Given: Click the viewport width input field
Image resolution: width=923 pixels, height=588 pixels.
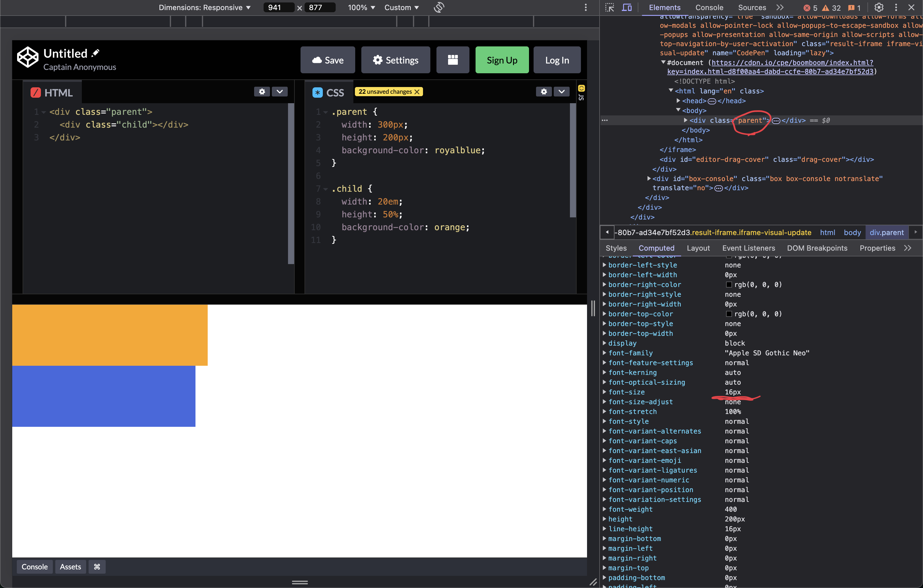Looking at the screenshot, I should [x=278, y=7].
